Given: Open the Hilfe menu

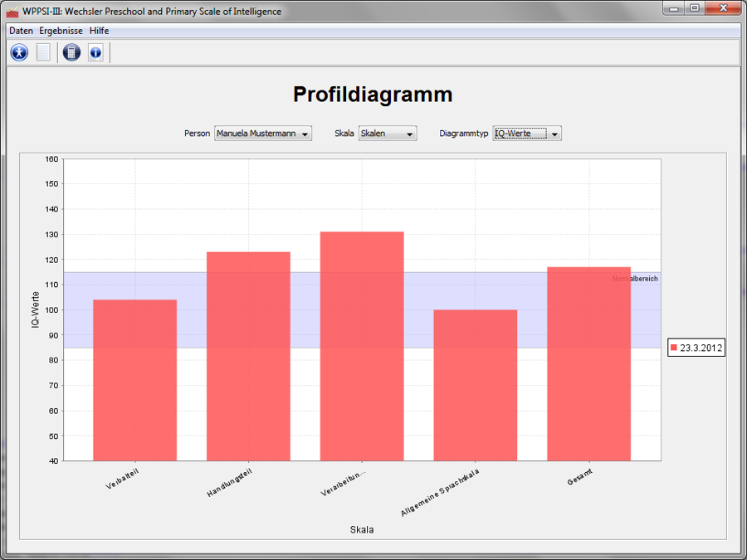Looking at the screenshot, I should pos(99,31).
